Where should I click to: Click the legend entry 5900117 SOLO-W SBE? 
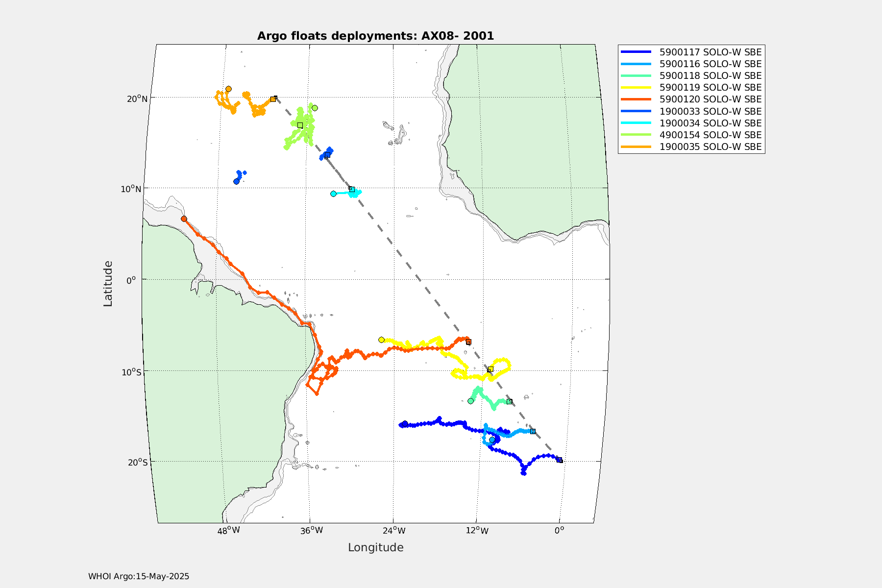click(x=691, y=52)
